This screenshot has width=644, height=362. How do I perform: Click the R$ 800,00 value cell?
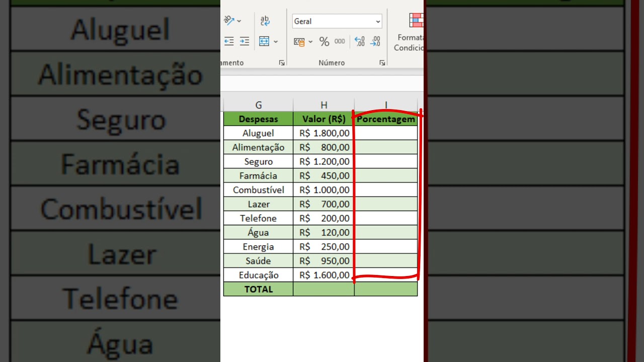click(x=324, y=147)
